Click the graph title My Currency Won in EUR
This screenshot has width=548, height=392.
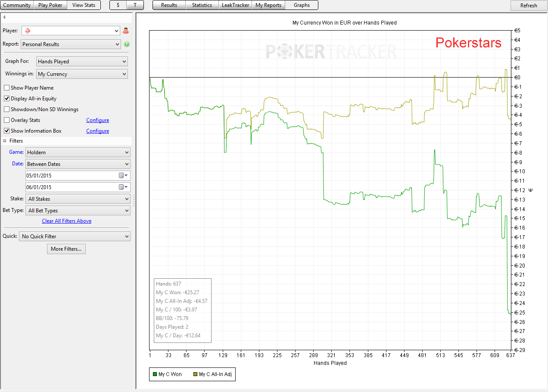tap(345, 23)
